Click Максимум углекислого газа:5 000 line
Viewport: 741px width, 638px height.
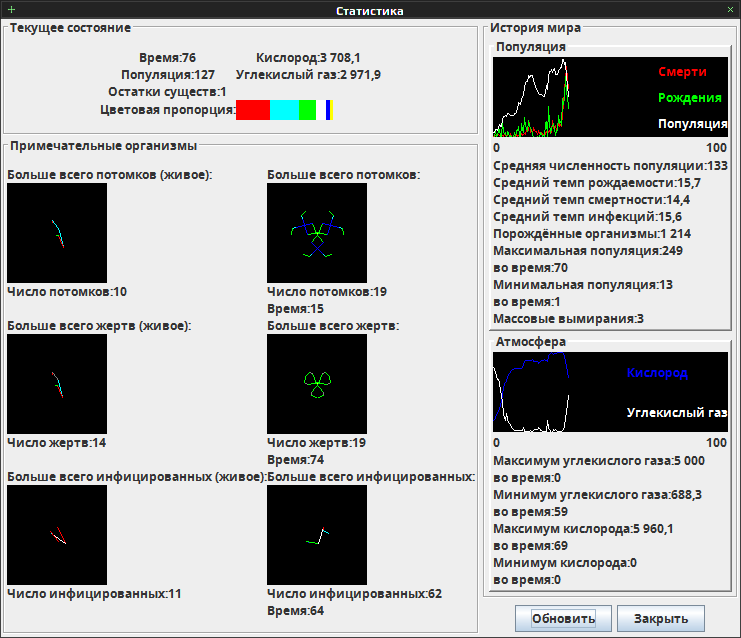599,461
